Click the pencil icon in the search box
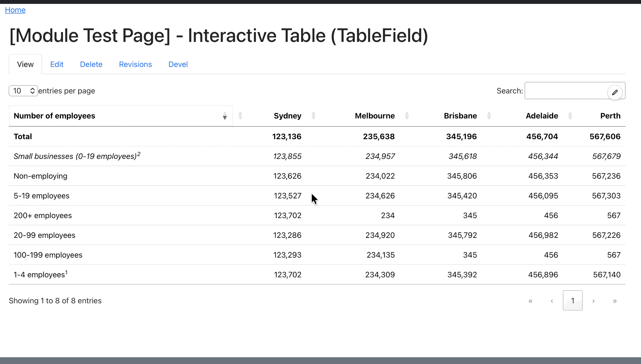Screen dimensions: 641x364 point(615,93)
